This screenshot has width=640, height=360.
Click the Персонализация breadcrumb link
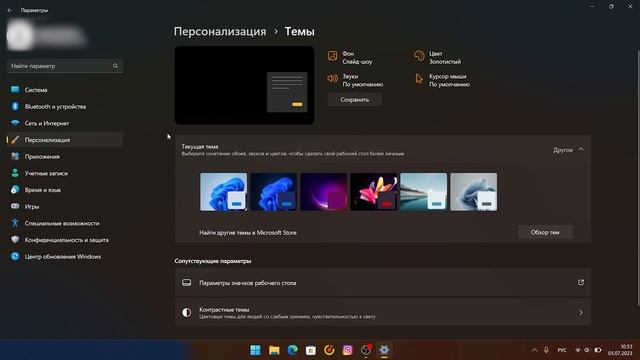[x=220, y=31]
